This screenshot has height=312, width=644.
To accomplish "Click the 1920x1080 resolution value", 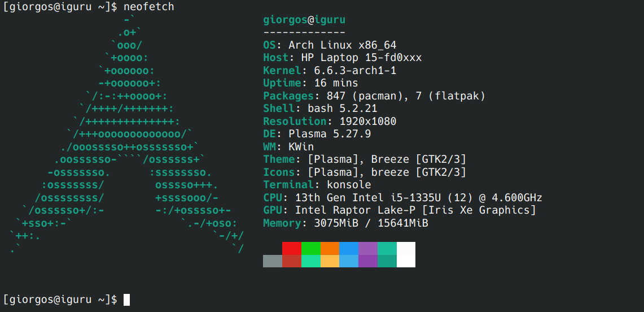I will click(x=368, y=122).
